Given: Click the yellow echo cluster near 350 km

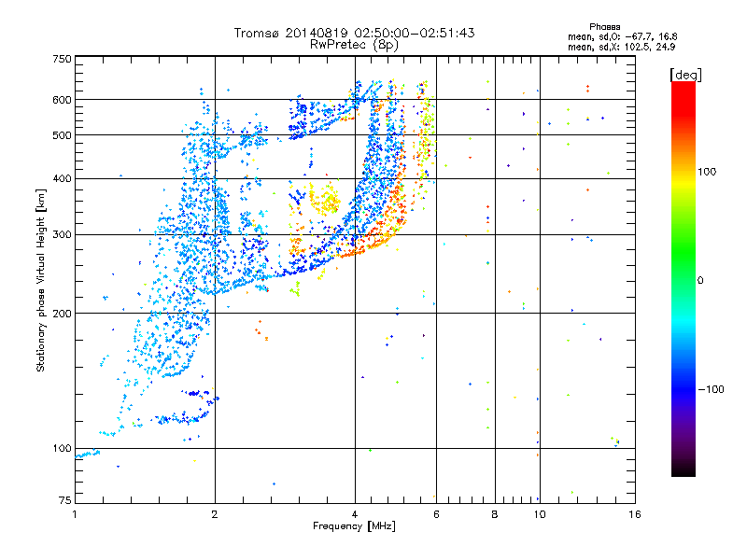Looking at the screenshot, I should (x=326, y=200).
